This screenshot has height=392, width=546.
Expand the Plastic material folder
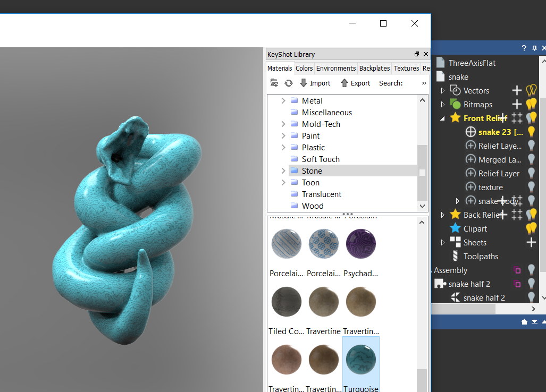tap(283, 147)
